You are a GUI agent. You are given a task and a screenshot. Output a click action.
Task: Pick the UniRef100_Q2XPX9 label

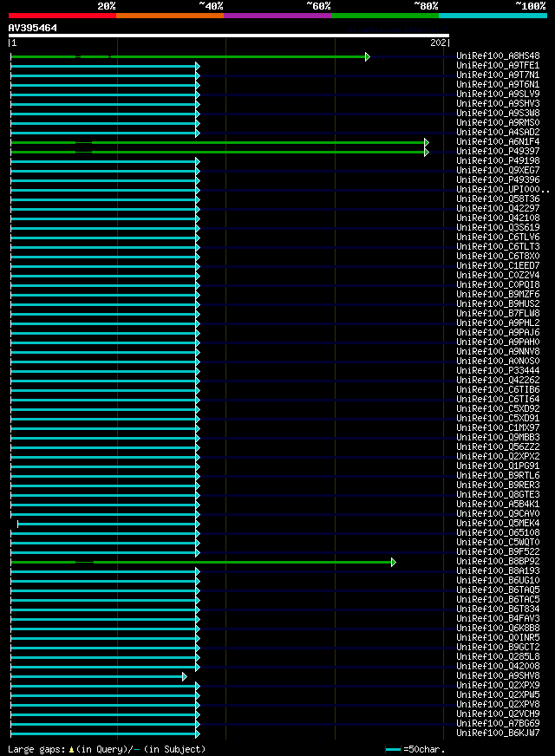[x=498, y=686]
